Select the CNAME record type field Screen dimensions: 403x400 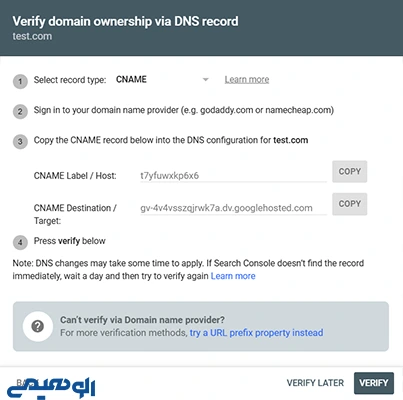[162, 80]
